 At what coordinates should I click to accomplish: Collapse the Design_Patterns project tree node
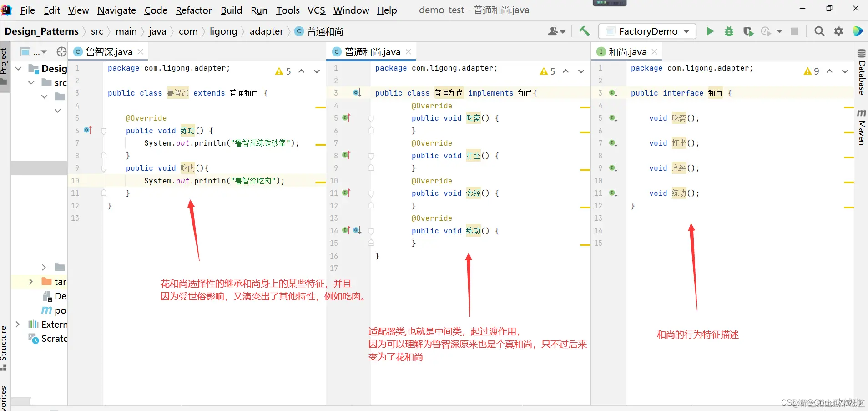coord(19,68)
